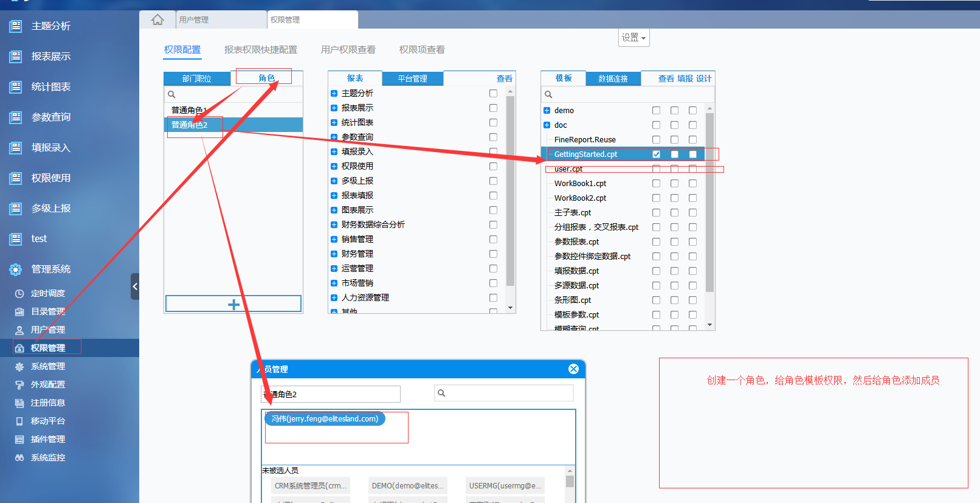The image size is (980, 503).
Task: Open the 设置 dropdown
Action: tap(634, 38)
